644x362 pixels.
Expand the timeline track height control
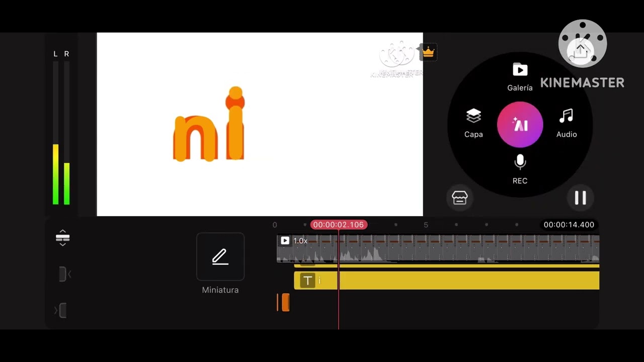pos(62,238)
